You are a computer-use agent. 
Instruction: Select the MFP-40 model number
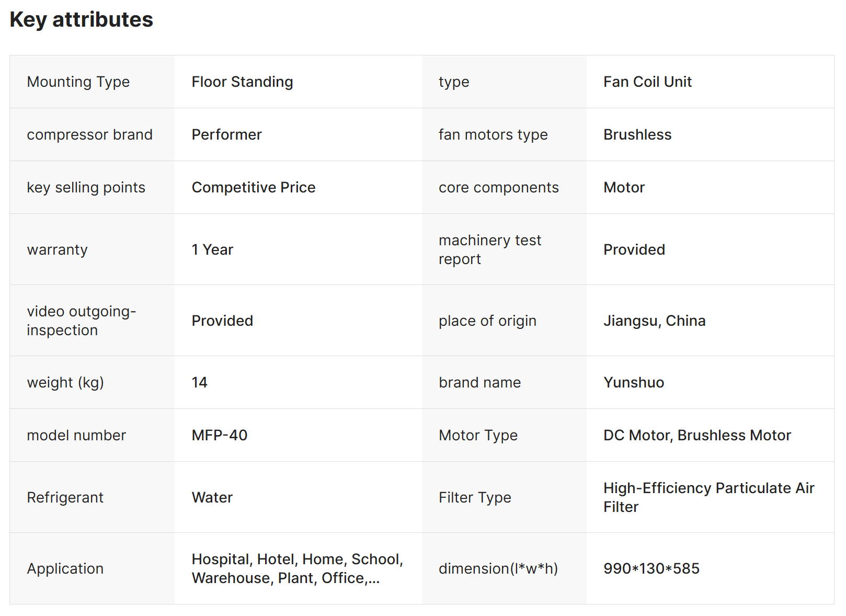[220, 436]
